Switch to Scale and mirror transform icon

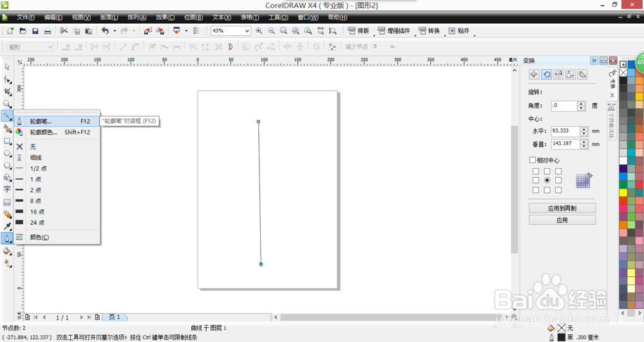coord(558,74)
